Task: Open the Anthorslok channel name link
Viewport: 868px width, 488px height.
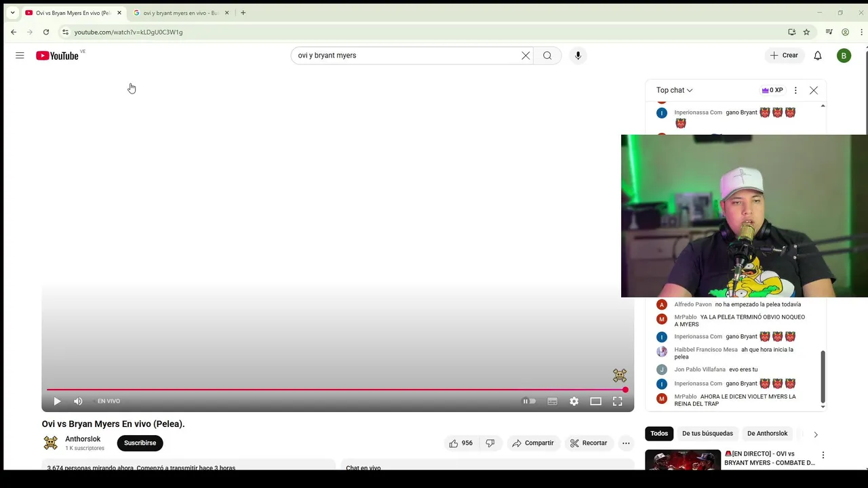Action: coord(83,439)
